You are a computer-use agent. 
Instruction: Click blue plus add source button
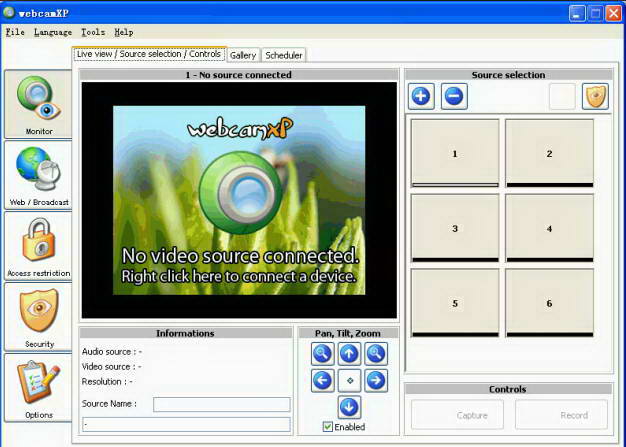click(x=421, y=96)
